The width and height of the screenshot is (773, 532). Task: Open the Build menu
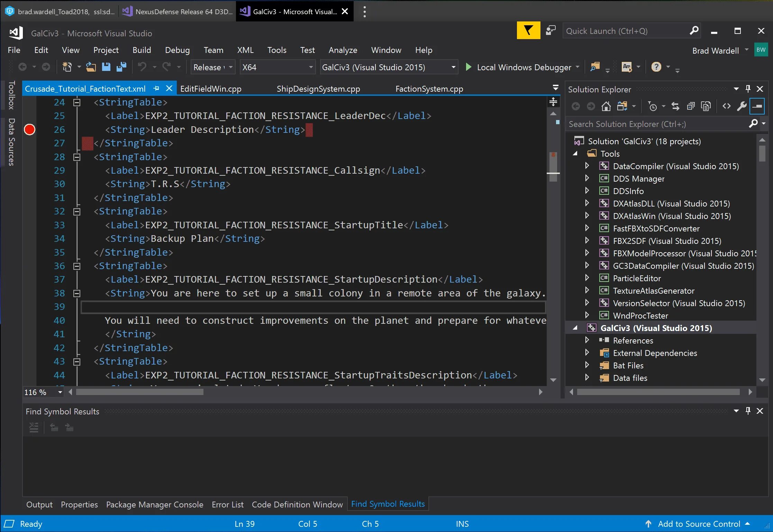click(x=142, y=50)
